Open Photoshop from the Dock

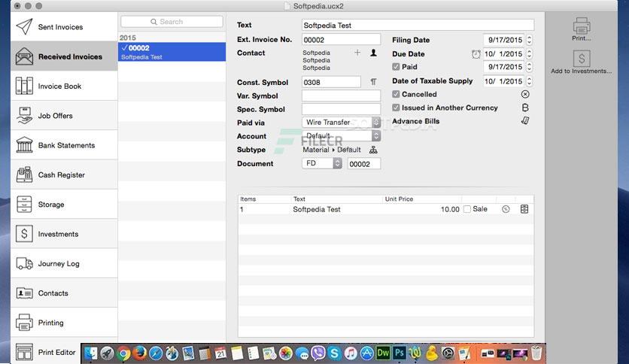click(399, 353)
